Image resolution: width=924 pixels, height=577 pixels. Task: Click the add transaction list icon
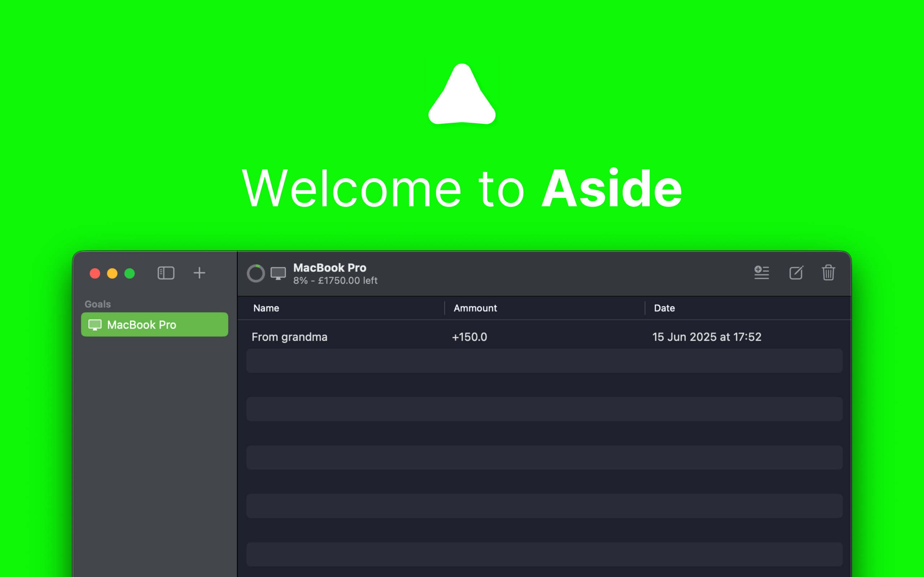(x=761, y=273)
